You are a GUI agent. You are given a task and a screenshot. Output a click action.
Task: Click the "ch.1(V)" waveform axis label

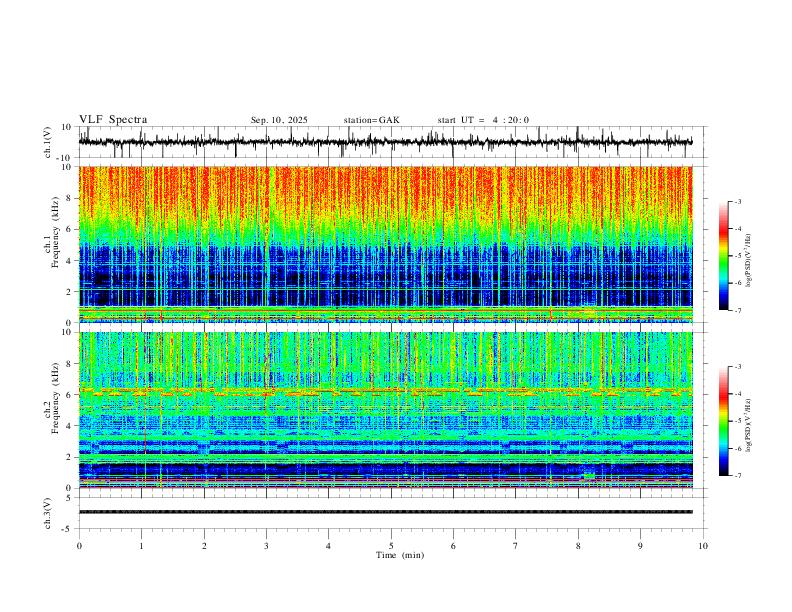pos(48,142)
